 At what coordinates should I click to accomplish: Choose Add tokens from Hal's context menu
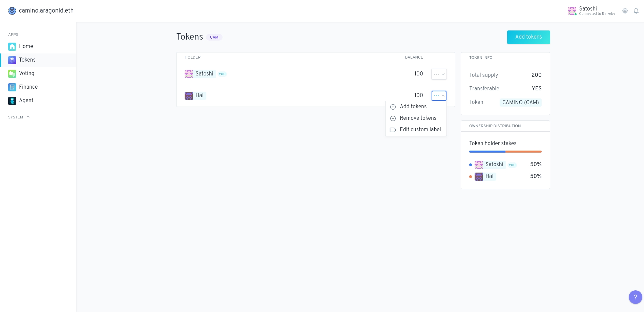point(413,107)
